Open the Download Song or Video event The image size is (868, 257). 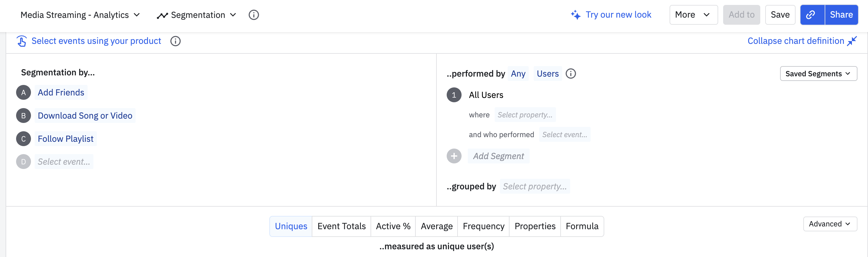click(85, 116)
